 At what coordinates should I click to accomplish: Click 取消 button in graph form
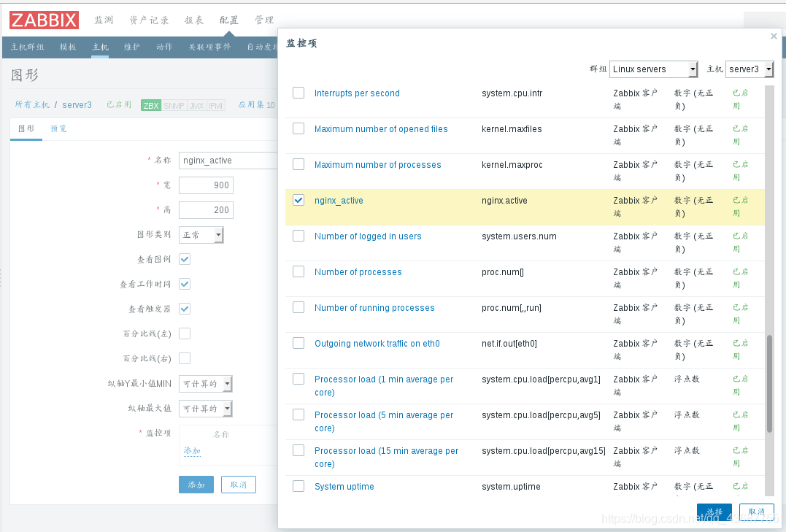(239, 485)
